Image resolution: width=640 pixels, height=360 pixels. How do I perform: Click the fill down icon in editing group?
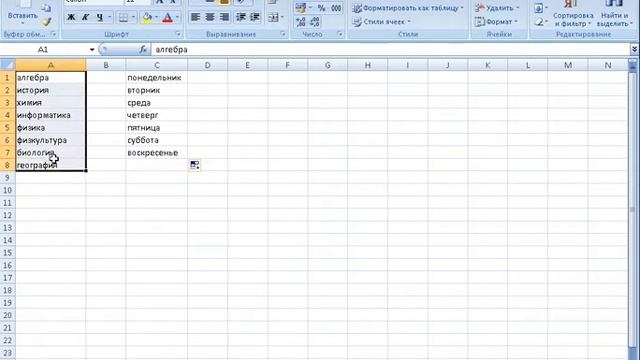tap(538, 8)
